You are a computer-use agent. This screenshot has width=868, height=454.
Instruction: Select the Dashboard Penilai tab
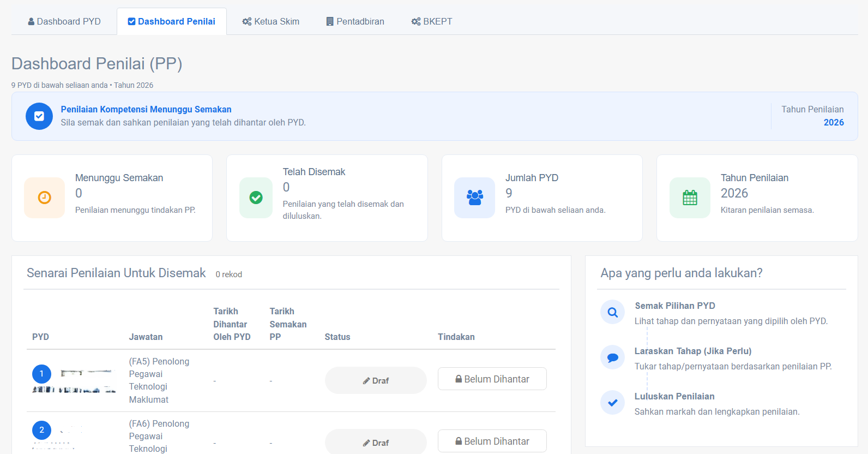click(x=172, y=21)
